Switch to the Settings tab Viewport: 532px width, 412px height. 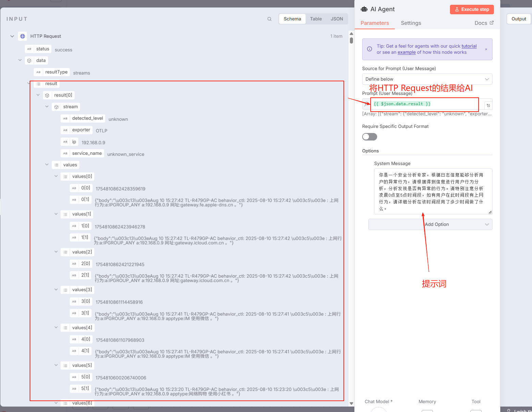click(x=410, y=23)
